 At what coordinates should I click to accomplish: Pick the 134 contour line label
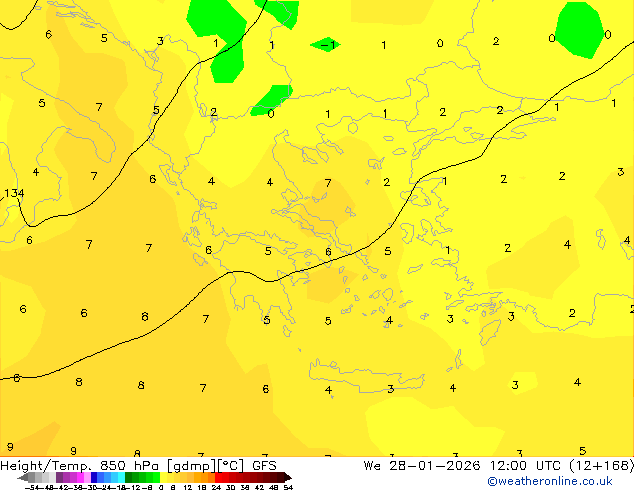(14, 193)
